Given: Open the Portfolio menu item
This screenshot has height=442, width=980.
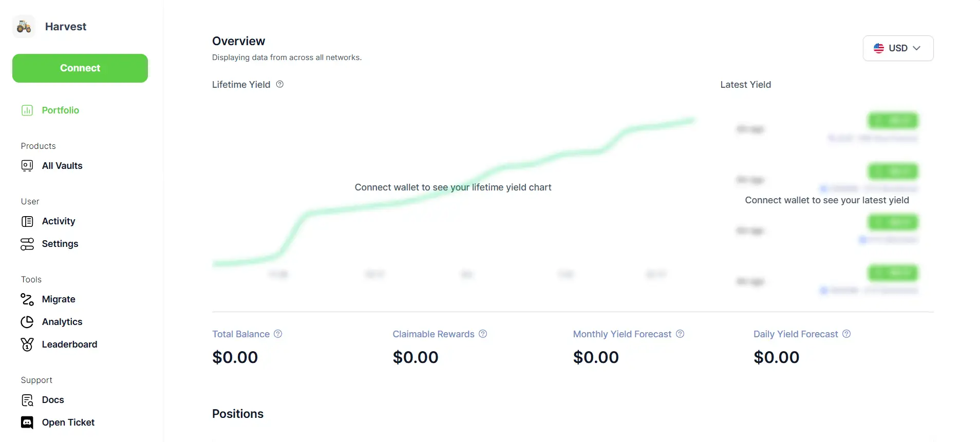Looking at the screenshot, I should click(x=61, y=110).
